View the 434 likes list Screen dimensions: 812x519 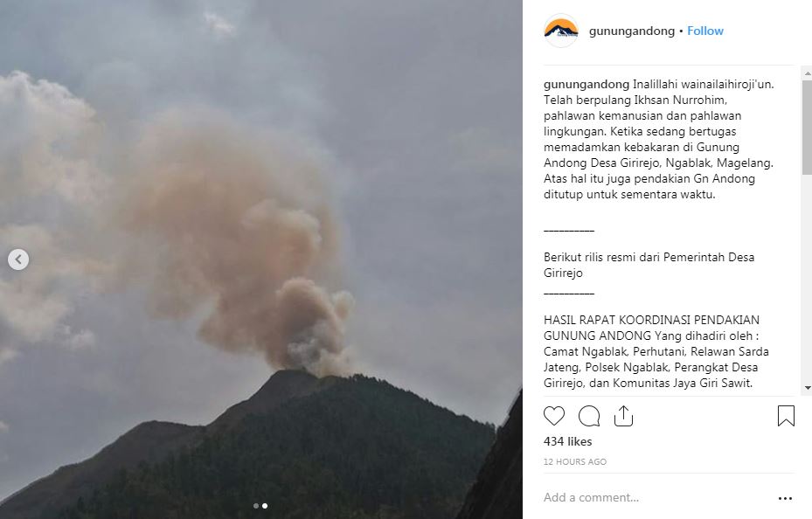567,441
